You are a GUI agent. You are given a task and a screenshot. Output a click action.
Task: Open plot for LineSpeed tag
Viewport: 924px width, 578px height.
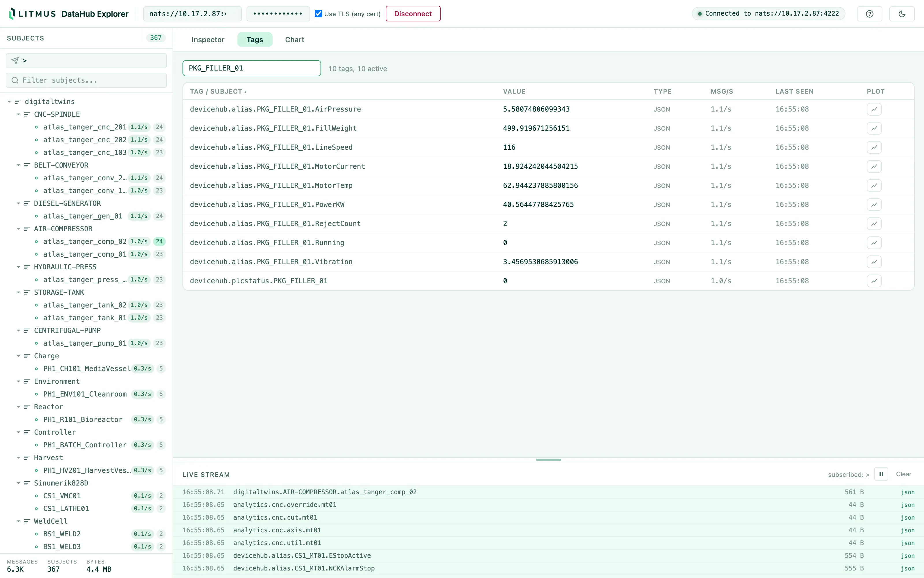coord(874,148)
